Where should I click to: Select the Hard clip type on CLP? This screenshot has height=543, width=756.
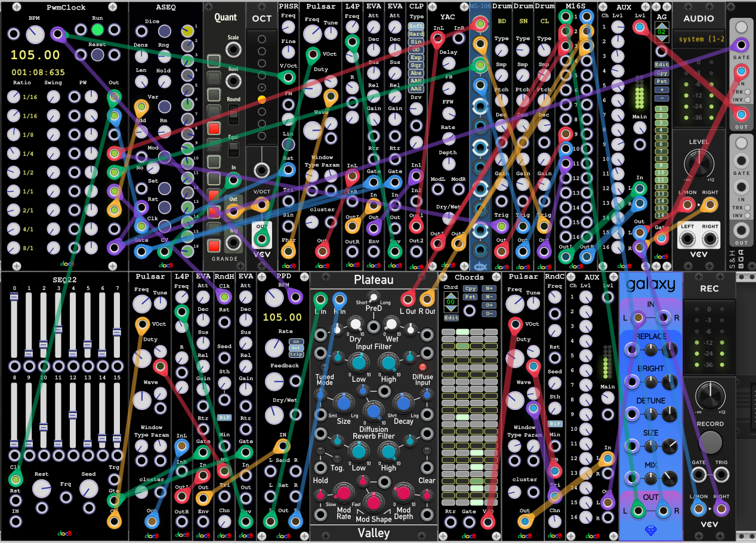416,35
